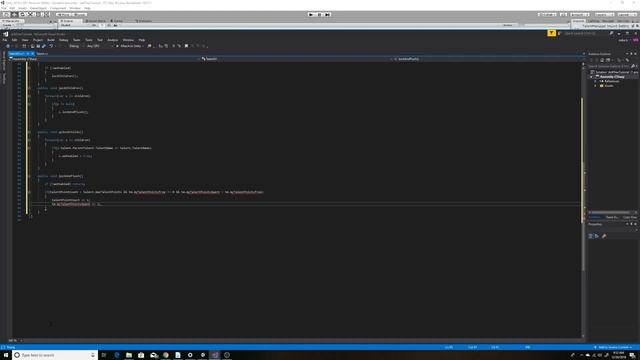640x360 pixels.
Task: Select the Unity Move tool
Action: tap(14, 14)
